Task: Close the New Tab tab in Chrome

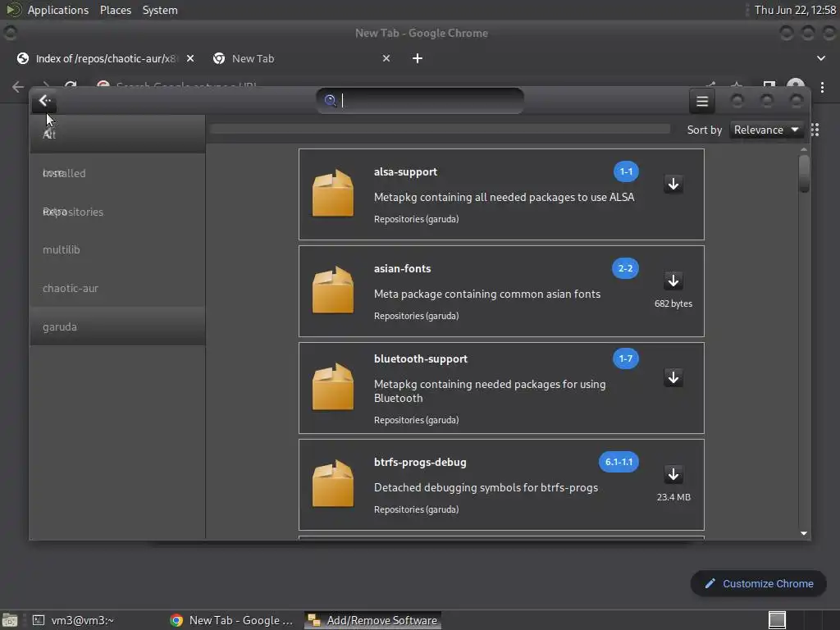Action: click(x=386, y=58)
